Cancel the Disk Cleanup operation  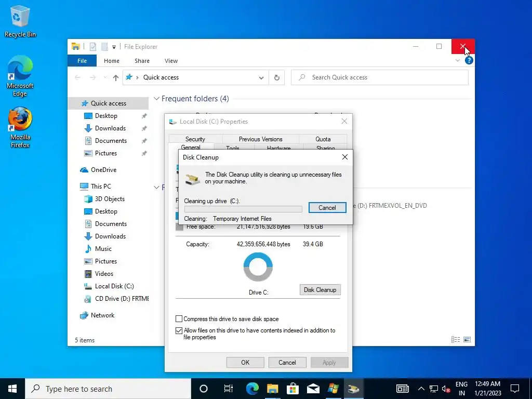click(x=327, y=208)
